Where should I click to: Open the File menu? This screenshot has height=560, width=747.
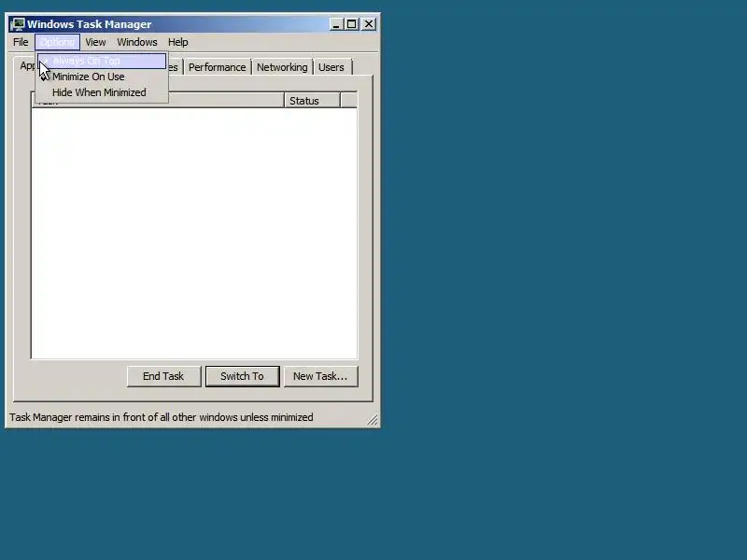pyautogui.click(x=21, y=42)
